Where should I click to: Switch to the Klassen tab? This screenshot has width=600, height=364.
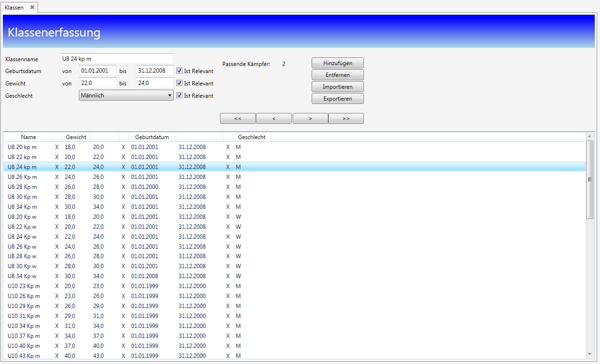(x=14, y=7)
